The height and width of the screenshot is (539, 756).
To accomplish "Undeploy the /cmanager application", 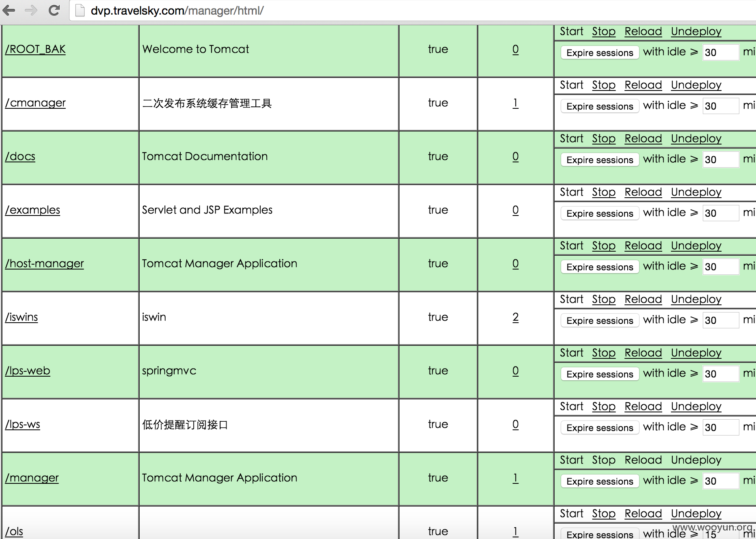I will click(x=696, y=85).
